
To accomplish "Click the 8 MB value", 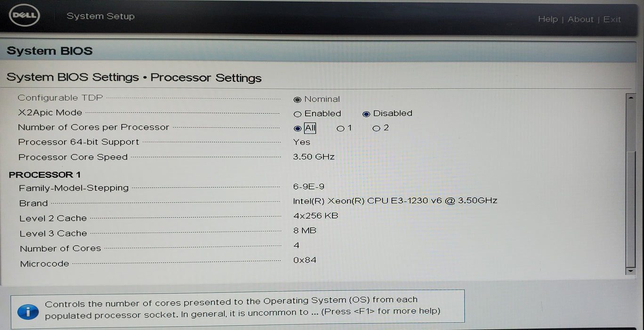I will (305, 231).
